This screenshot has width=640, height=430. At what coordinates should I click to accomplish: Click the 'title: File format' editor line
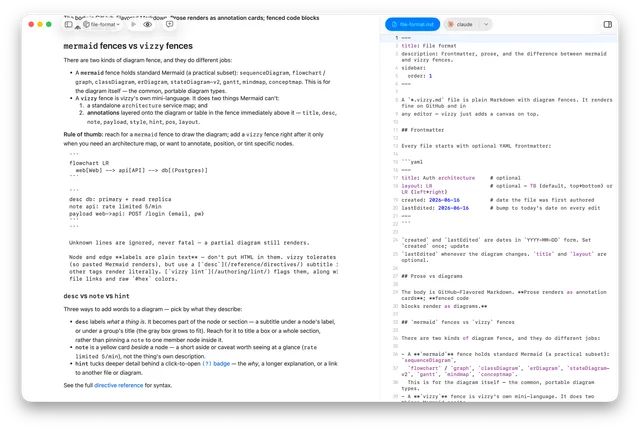[429, 46]
